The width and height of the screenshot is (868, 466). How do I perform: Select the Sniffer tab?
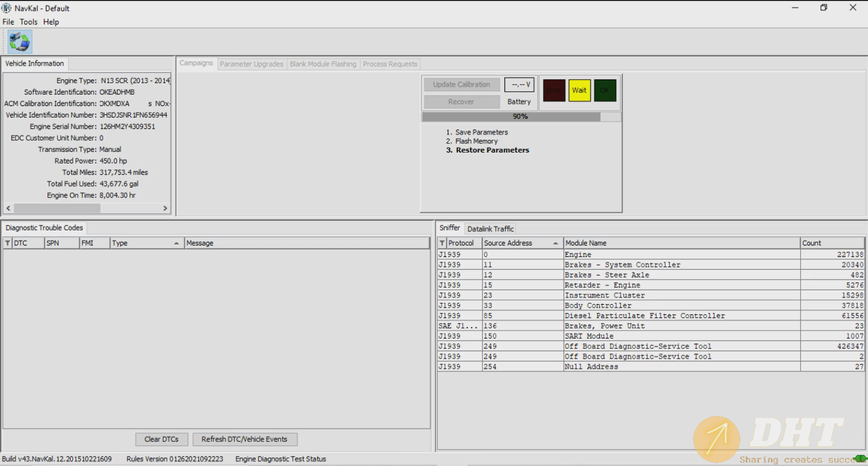click(x=450, y=228)
